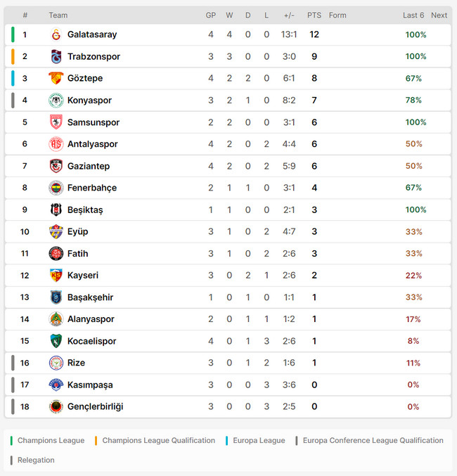Click the Trabzonspor team logo
Image resolution: width=457 pixels, height=476 pixels.
pos(56,56)
